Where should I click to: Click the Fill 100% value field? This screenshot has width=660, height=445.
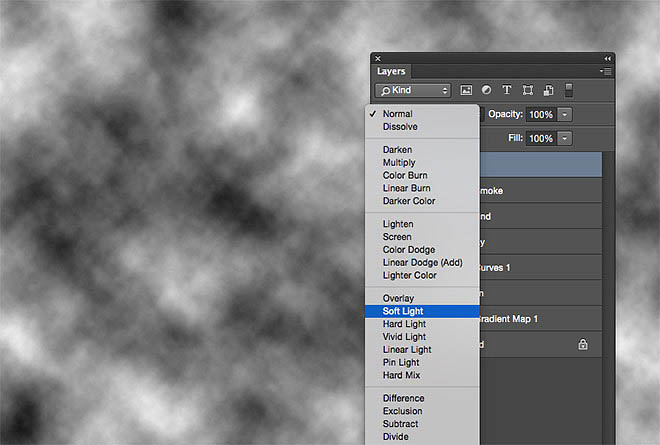pos(541,138)
